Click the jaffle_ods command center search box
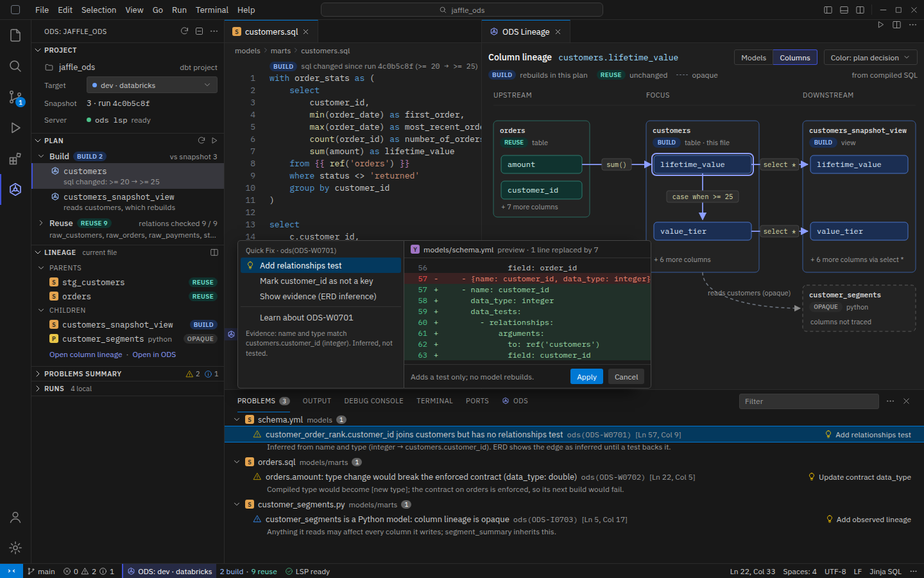This screenshot has height=578, width=924. click(x=462, y=10)
